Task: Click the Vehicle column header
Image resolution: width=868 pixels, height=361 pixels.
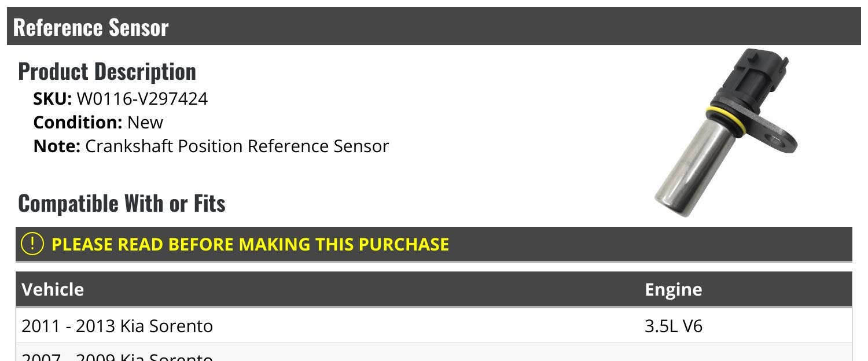Action: (x=53, y=289)
